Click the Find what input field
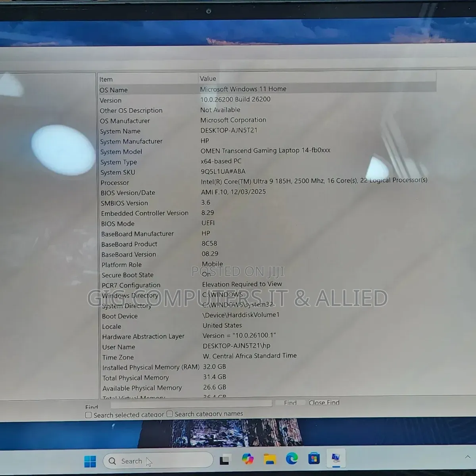The width and height of the screenshot is (476, 476). tap(191, 403)
